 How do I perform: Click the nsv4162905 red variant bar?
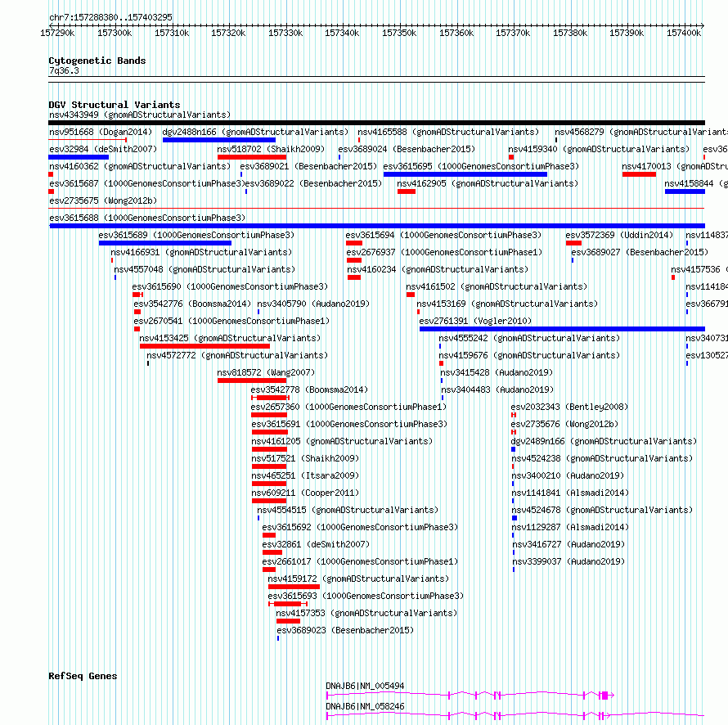click(407, 191)
